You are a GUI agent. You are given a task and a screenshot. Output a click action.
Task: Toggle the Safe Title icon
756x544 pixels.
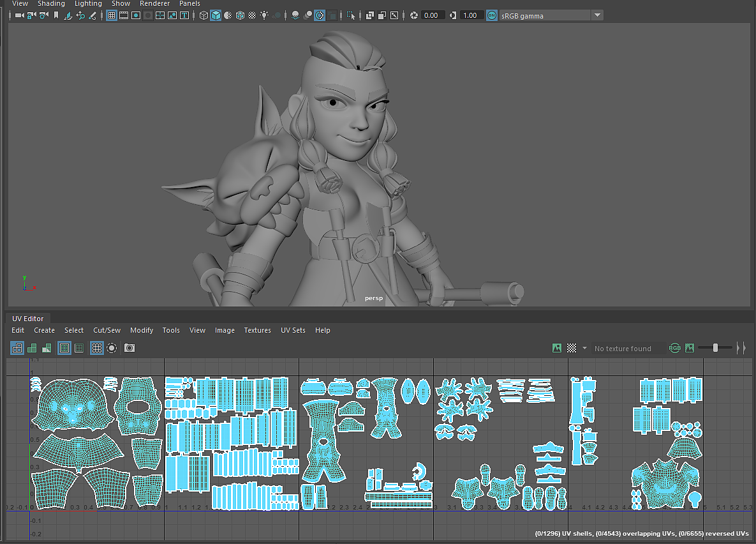pos(184,15)
